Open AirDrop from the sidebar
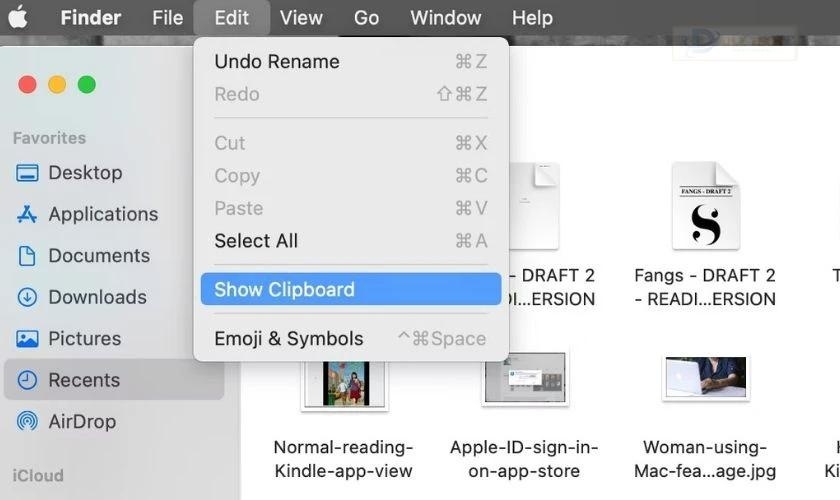This screenshot has width=840, height=500. click(x=27, y=422)
